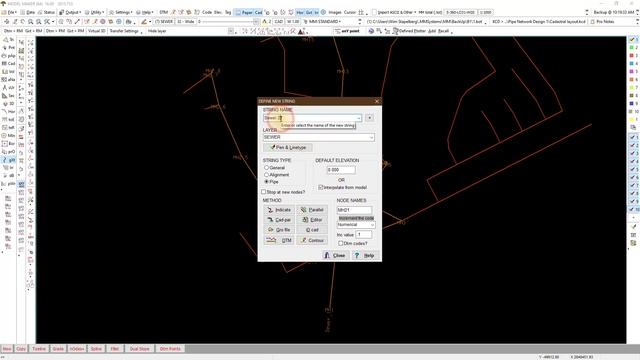The height and width of the screenshot is (360, 640).
Task: Click the ID cad method button
Action: coord(312,230)
